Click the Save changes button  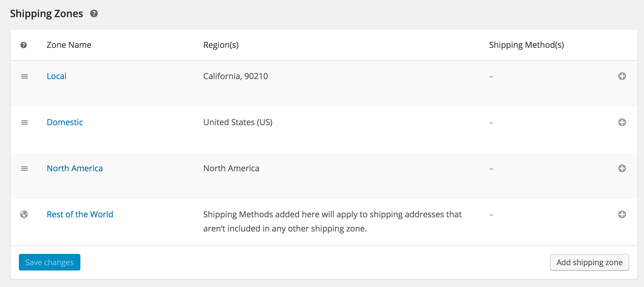click(x=50, y=262)
